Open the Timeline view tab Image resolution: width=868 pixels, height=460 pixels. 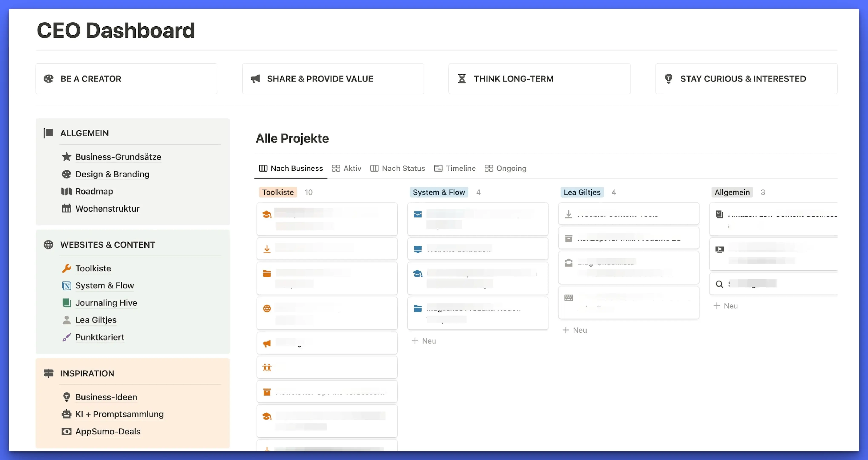455,168
